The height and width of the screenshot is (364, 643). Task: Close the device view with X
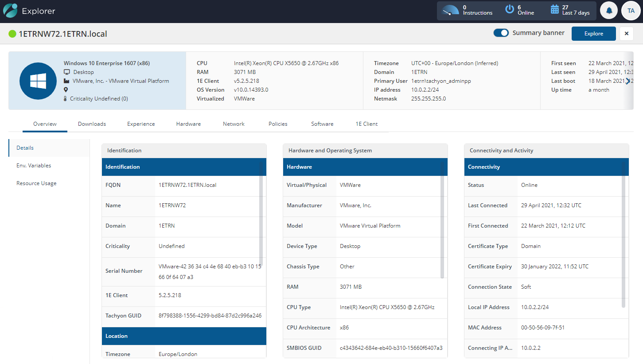click(627, 34)
